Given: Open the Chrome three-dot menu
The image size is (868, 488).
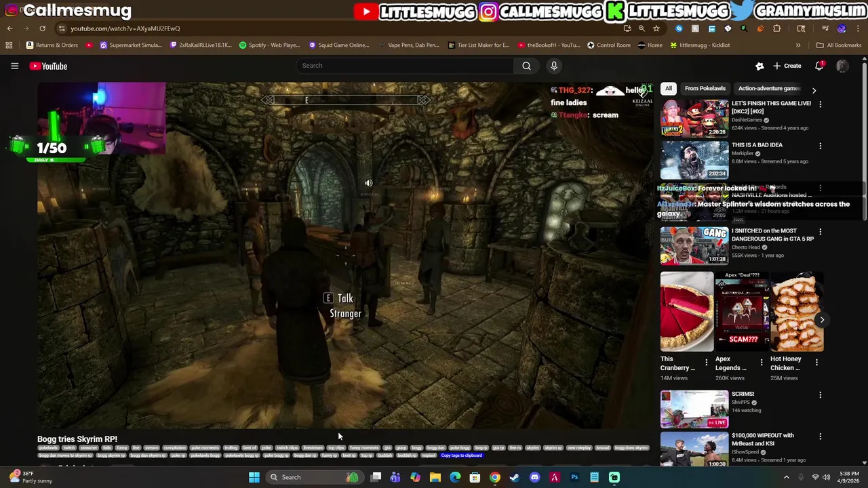Looking at the screenshot, I should coord(859,28).
